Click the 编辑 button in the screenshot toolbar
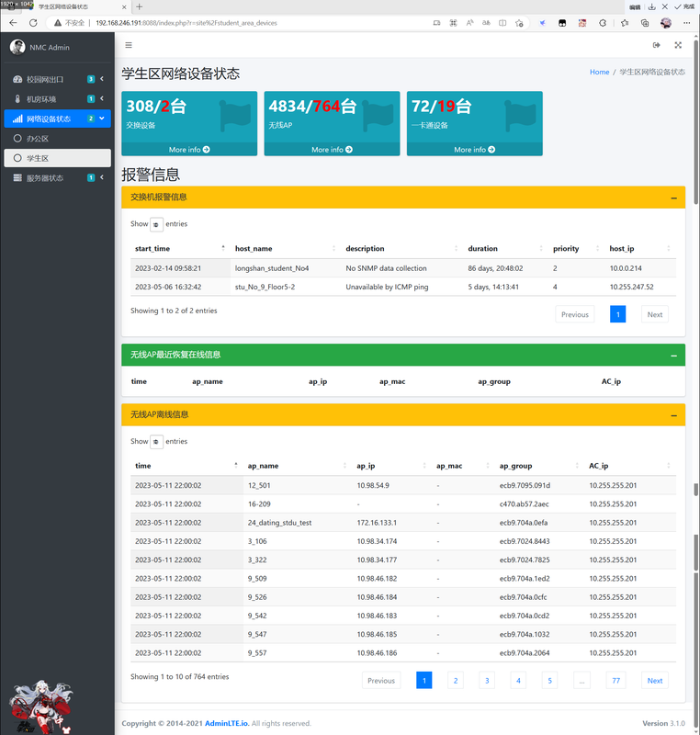Screen dimensions: 700x735 click(x=635, y=6)
